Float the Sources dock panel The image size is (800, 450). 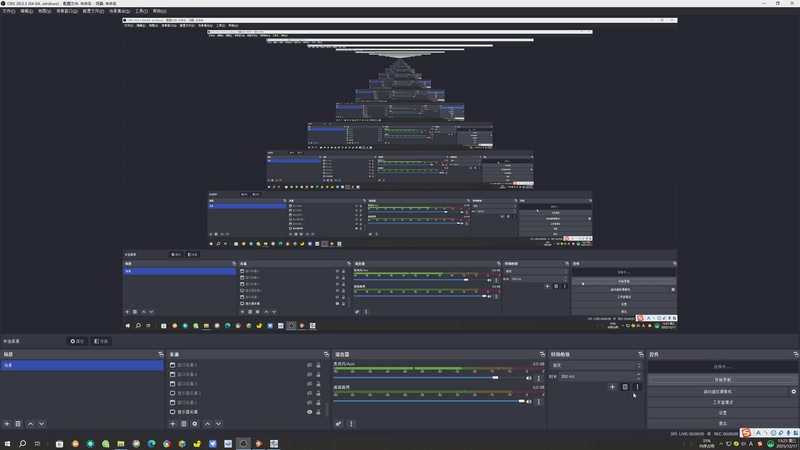pos(326,354)
